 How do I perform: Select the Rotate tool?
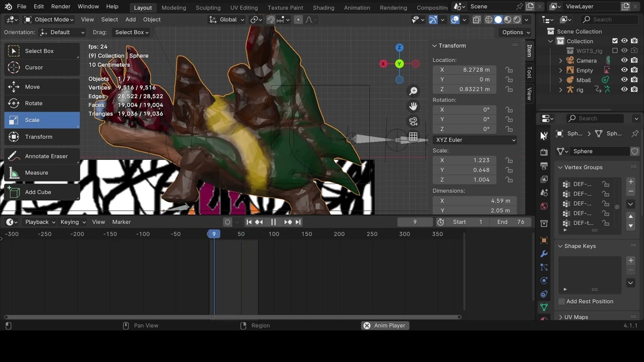pos(42,104)
